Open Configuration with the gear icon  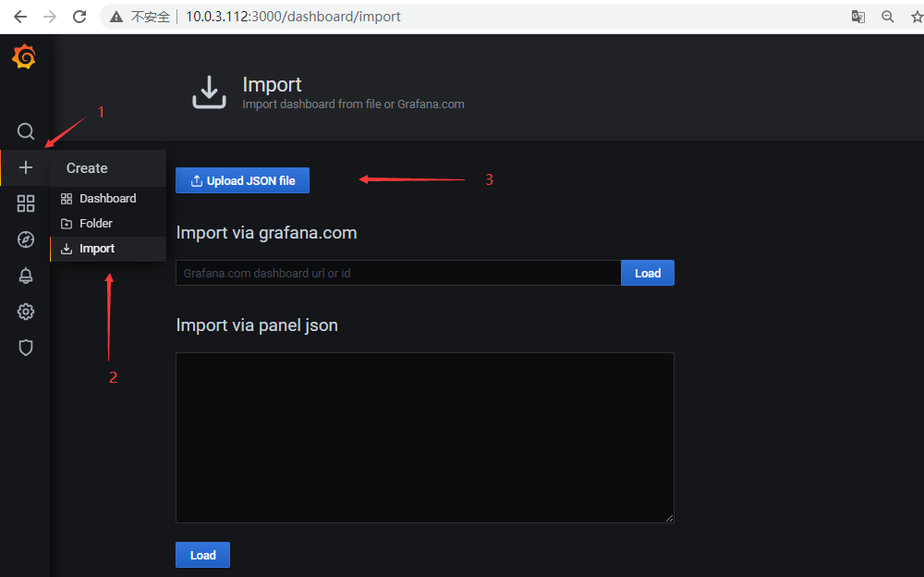(x=25, y=312)
